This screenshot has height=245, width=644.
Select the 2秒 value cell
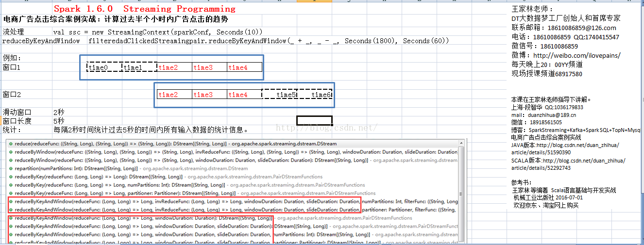[x=59, y=112]
